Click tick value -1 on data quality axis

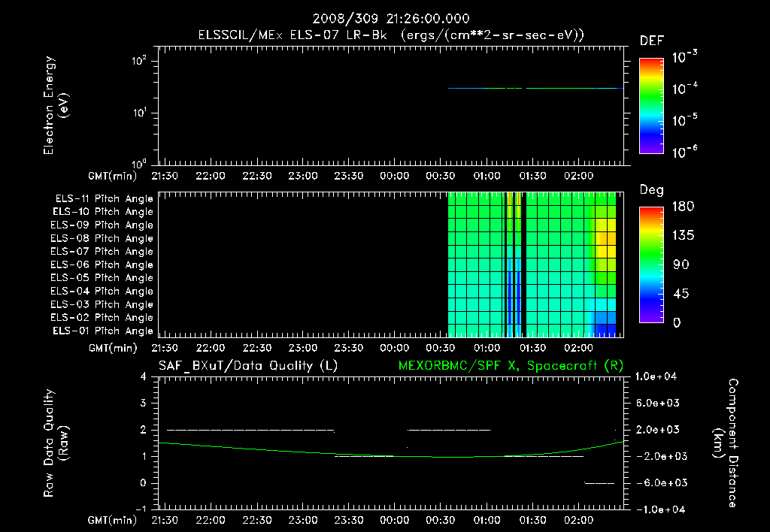pyautogui.click(x=141, y=509)
